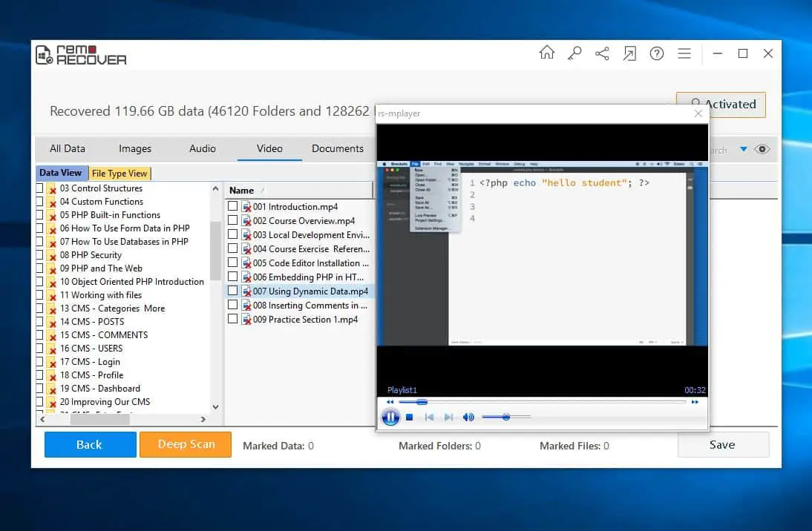Check the 08 PHP Security folder checkbox
The width and height of the screenshot is (812, 531).
pyautogui.click(x=40, y=254)
